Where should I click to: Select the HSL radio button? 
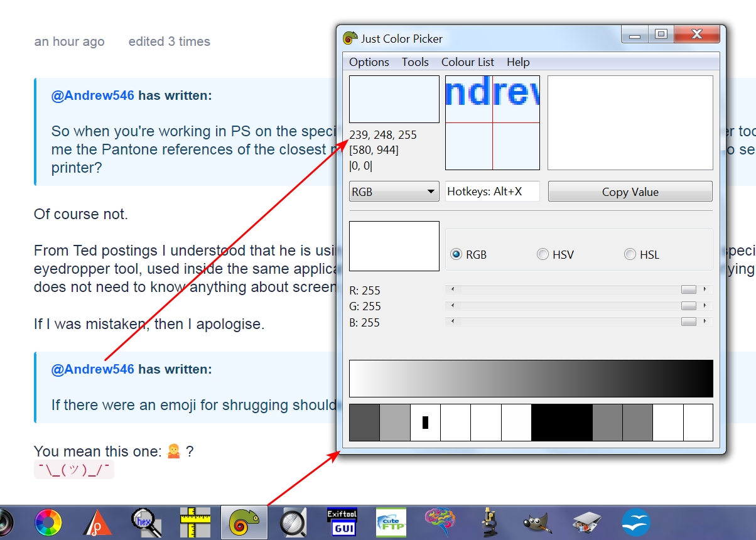click(x=630, y=254)
